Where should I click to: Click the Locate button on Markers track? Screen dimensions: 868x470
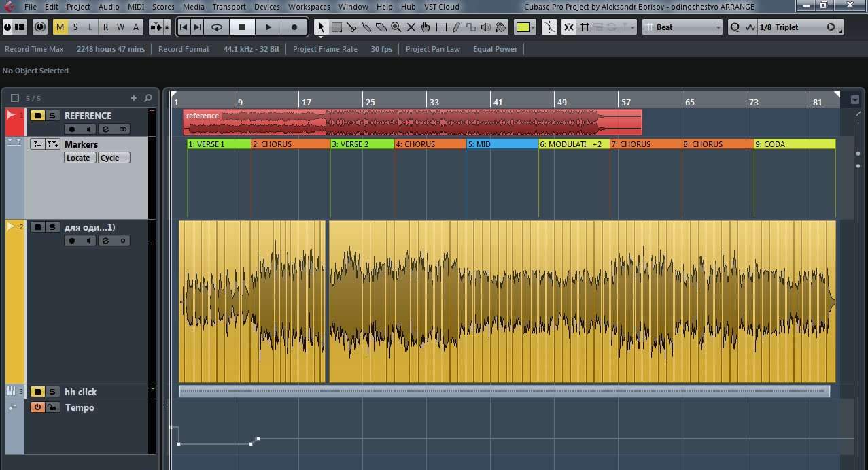coord(78,158)
